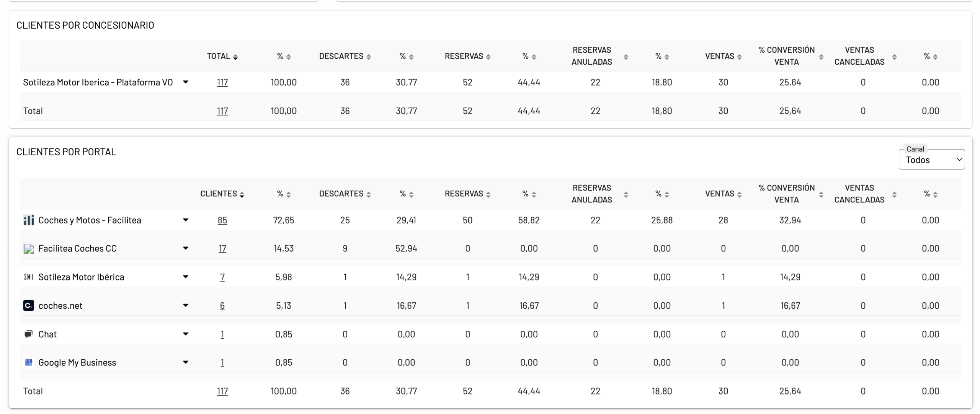Open the 17 clients link for Facilitea Coches CC

(x=222, y=249)
